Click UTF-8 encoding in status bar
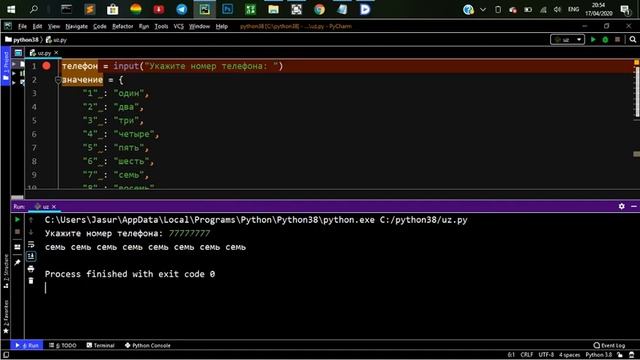The width and height of the screenshot is (640, 360). (546, 355)
